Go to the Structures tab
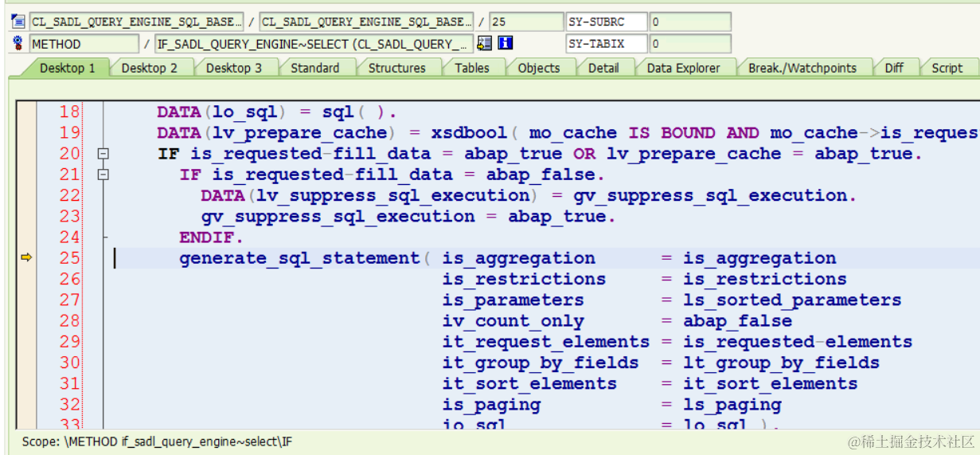Image resolution: width=980 pixels, height=455 pixels. pos(396,68)
